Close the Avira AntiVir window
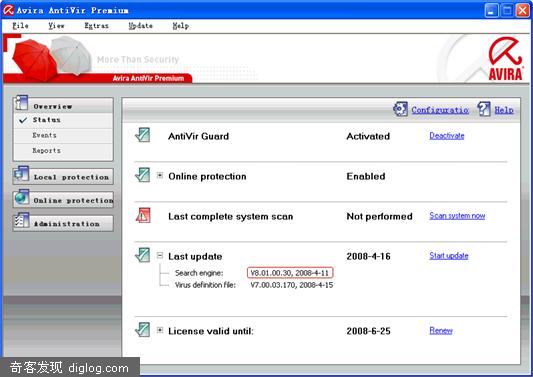533x377 pixels. 522,10
